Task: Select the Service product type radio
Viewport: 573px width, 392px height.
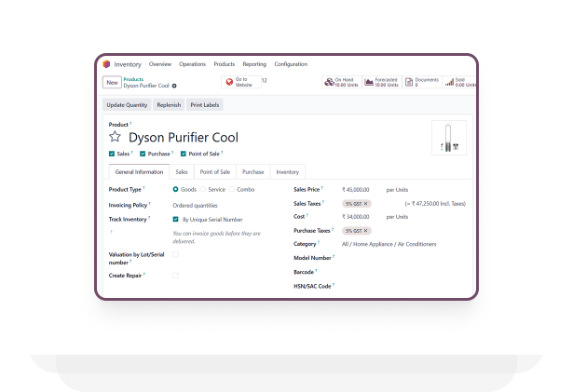Action: pos(203,189)
